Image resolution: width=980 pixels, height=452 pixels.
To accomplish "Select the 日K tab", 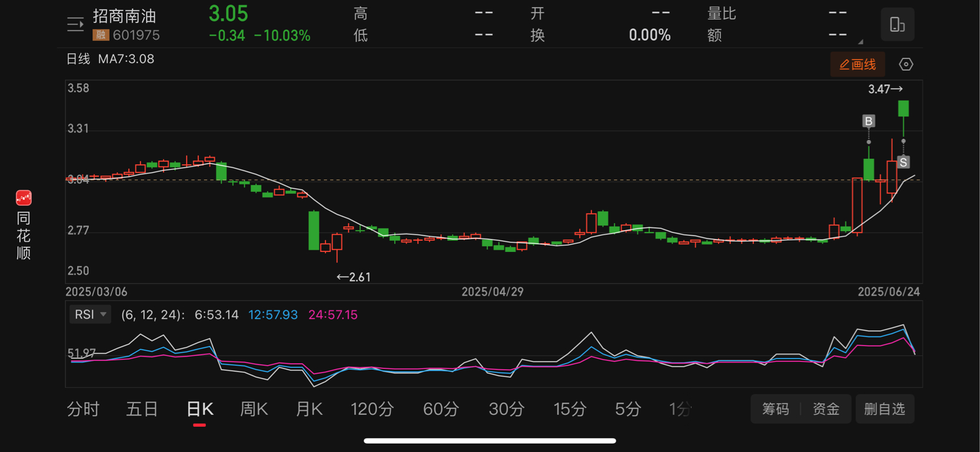I will click(200, 409).
